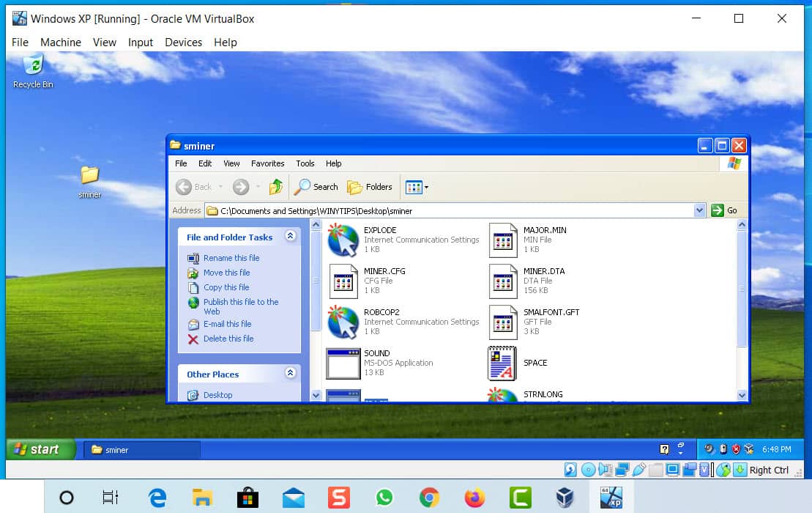Viewport: 812px width, 513px height.
Task: Click Publish this file to the Web
Action: [241, 306]
